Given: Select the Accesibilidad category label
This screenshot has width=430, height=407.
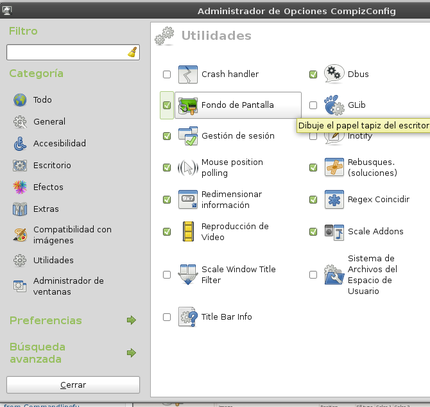Looking at the screenshot, I should click(60, 144).
